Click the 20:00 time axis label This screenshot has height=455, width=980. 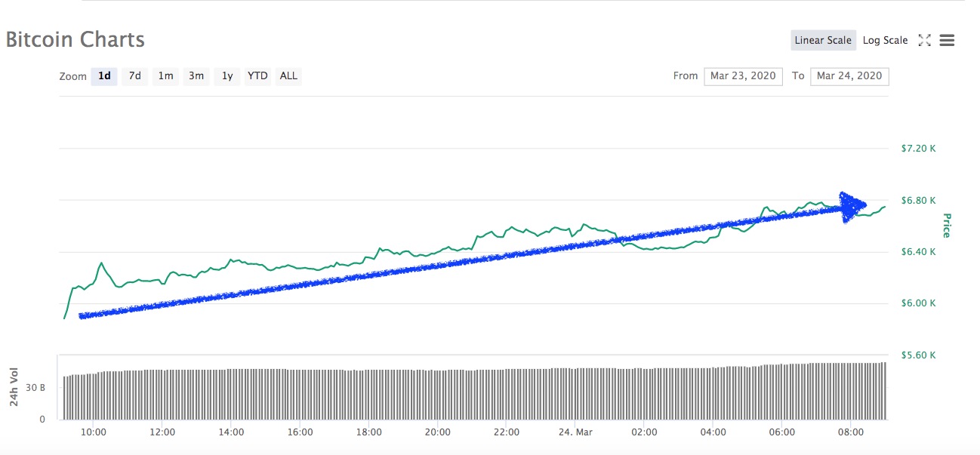click(437, 432)
